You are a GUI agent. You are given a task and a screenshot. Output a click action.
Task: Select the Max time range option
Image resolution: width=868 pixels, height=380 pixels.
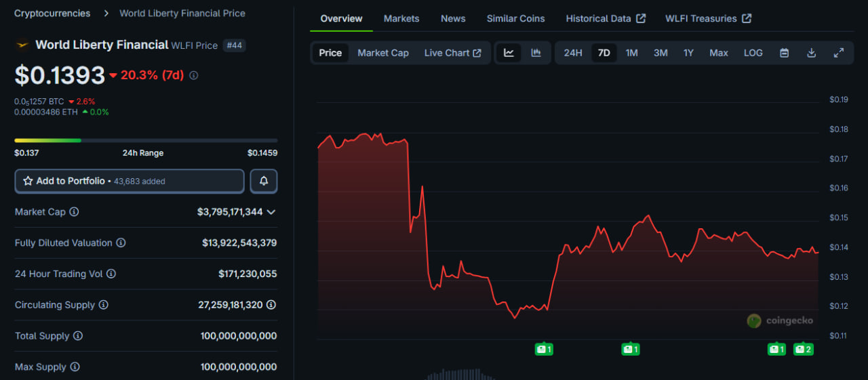click(x=719, y=53)
